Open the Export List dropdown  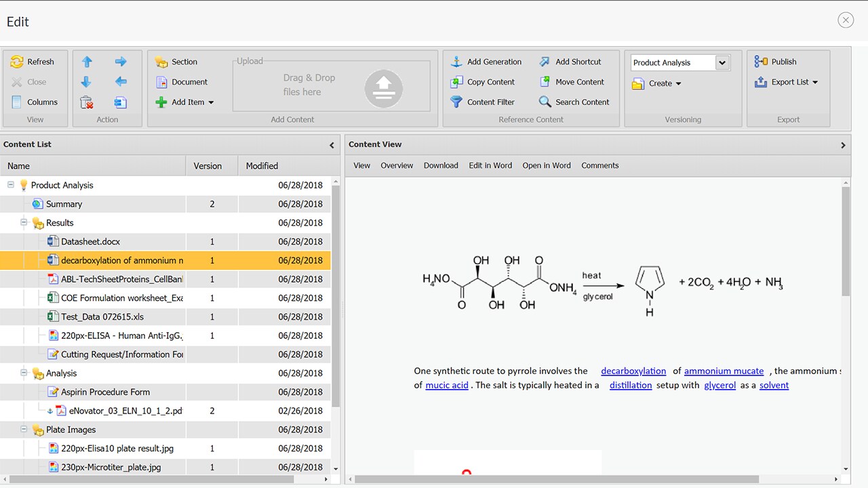coord(786,82)
